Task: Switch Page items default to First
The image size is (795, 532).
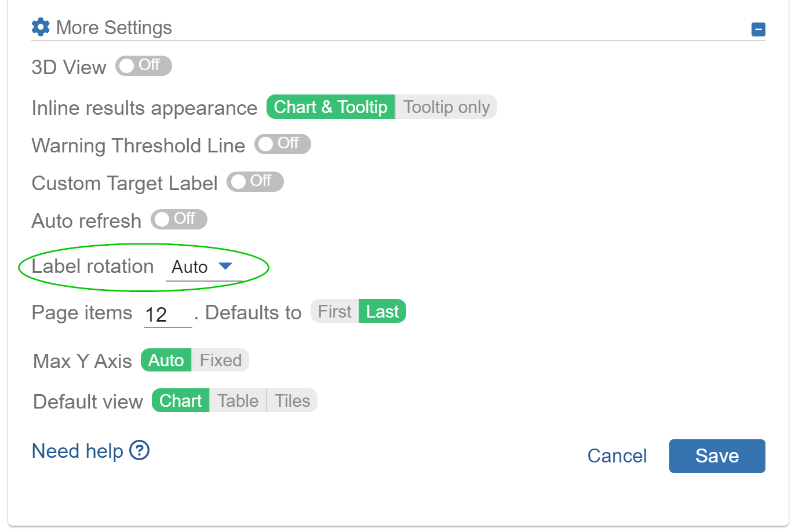Action: 334,311
